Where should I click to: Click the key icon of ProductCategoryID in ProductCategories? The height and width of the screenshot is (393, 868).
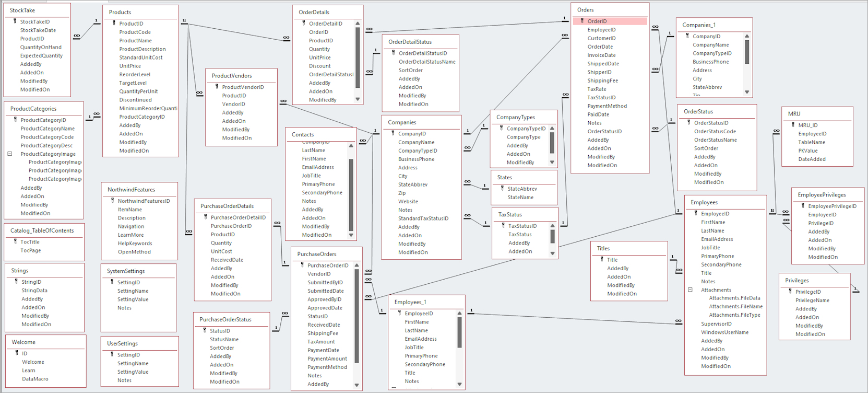click(x=16, y=120)
